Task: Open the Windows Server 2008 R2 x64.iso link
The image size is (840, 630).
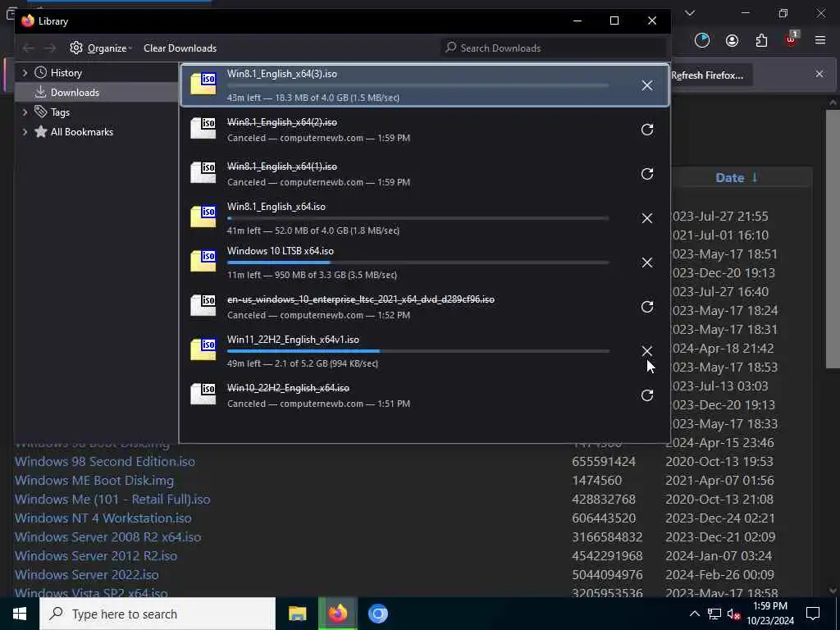Action: coord(107,536)
